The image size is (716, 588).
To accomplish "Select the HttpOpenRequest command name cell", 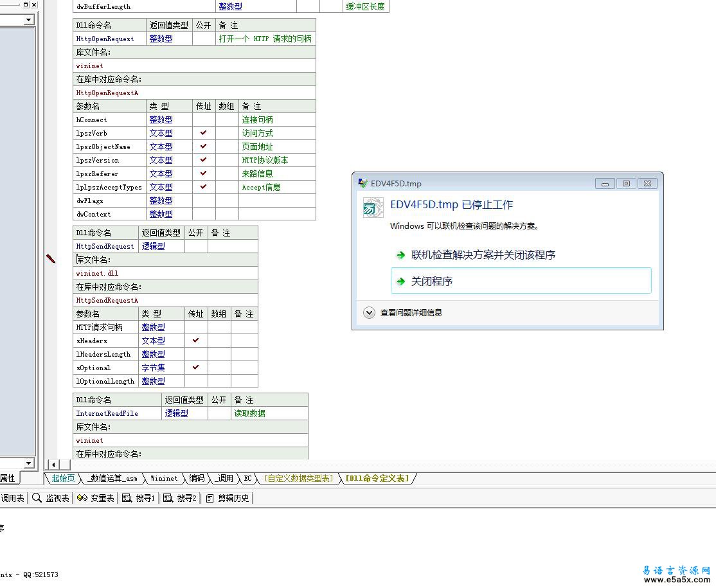I will tap(110, 39).
